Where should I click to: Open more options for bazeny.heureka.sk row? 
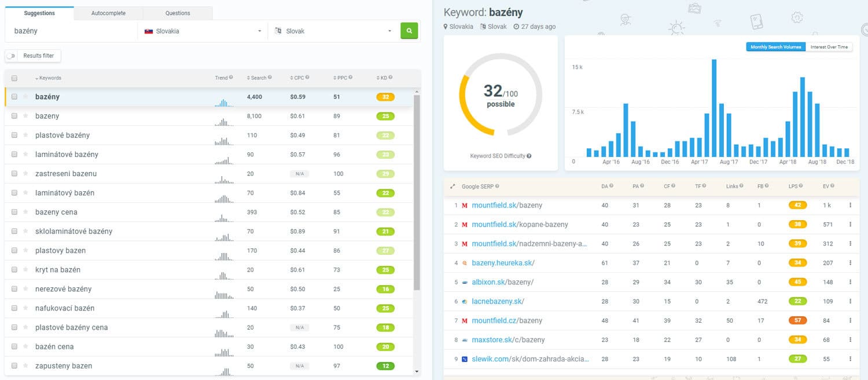[x=850, y=263]
